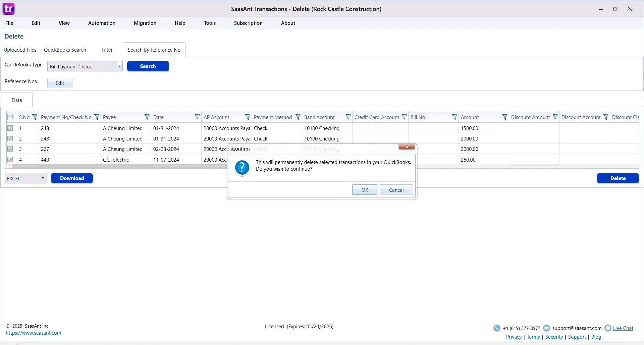The height and width of the screenshot is (345, 644).
Task: Close the Confirm dialog with red X
Action: tap(407, 147)
